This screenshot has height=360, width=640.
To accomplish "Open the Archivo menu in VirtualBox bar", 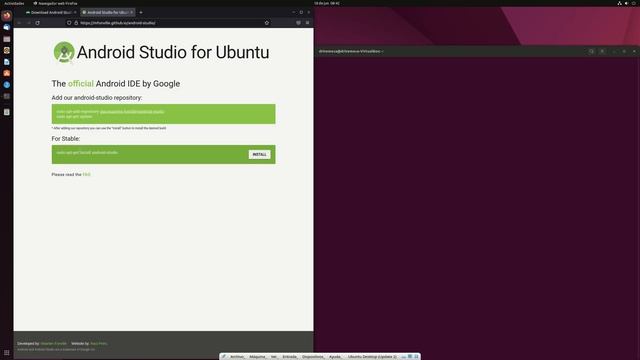I will pos(237,357).
